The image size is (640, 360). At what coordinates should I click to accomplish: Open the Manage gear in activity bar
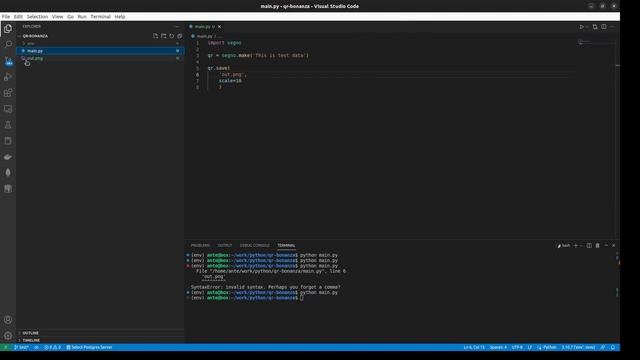[x=8, y=336]
